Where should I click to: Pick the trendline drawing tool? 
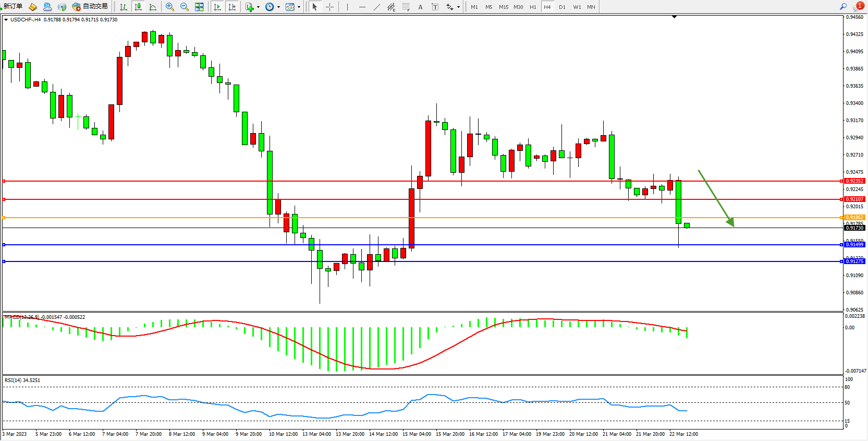[377, 7]
